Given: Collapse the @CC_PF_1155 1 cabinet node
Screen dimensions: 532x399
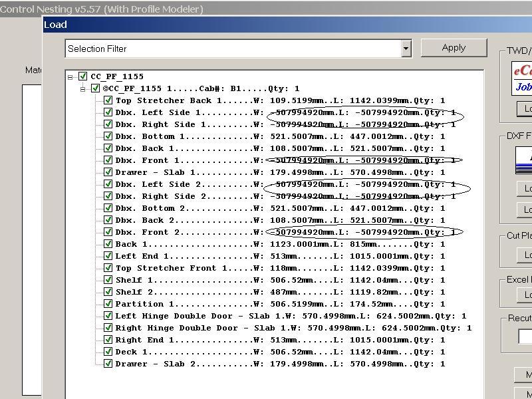Looking at the screenshot, I should [82, 89].
